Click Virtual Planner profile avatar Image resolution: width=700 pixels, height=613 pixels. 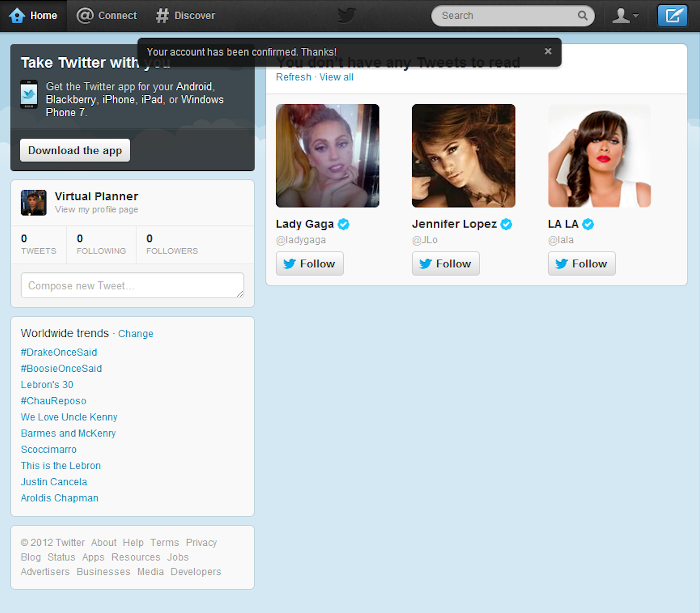(x=33, y=202)
